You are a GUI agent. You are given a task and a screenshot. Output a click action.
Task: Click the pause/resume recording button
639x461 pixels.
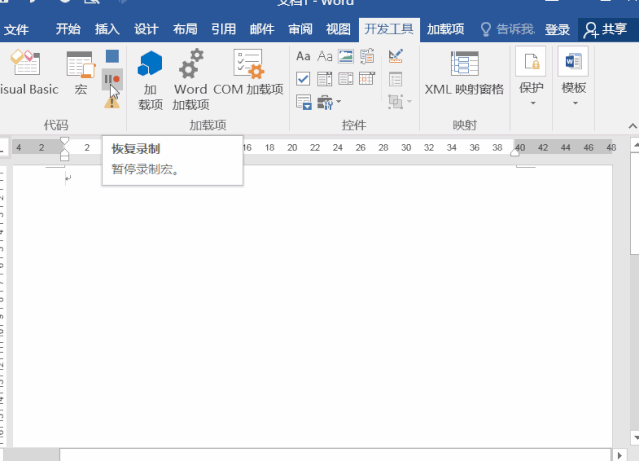(112, 79)
